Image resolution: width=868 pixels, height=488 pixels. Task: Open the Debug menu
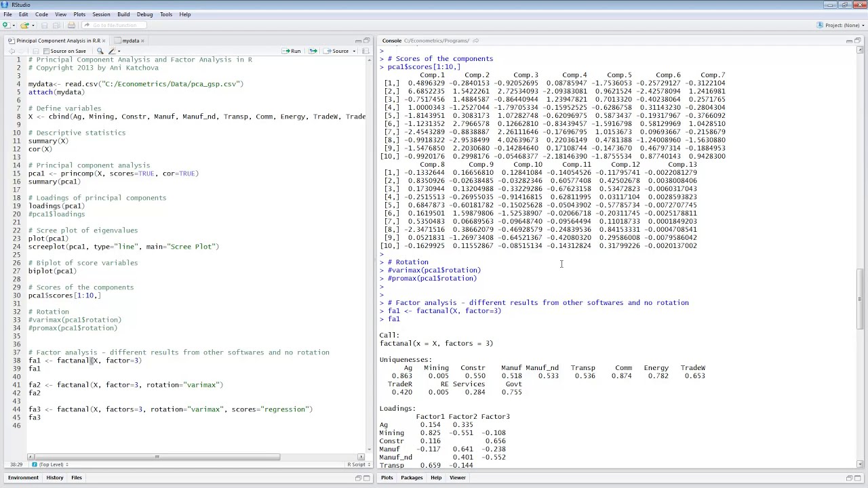[144, 14]
